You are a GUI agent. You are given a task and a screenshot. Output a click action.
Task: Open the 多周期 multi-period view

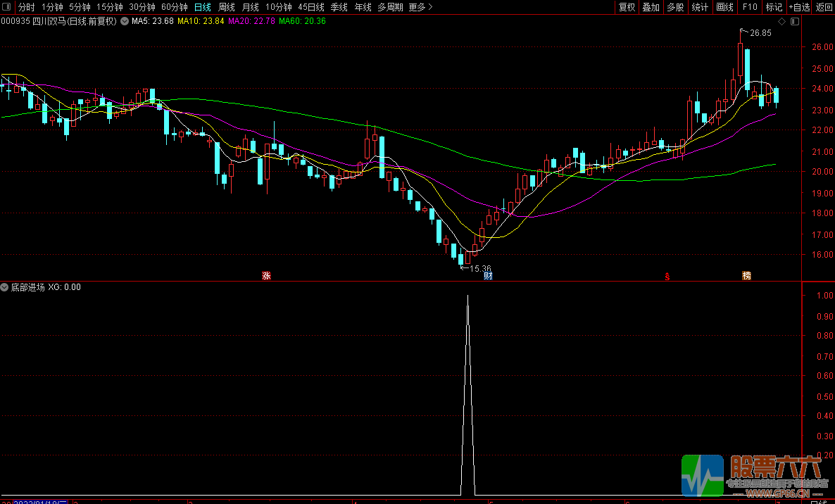click(390, 7)
